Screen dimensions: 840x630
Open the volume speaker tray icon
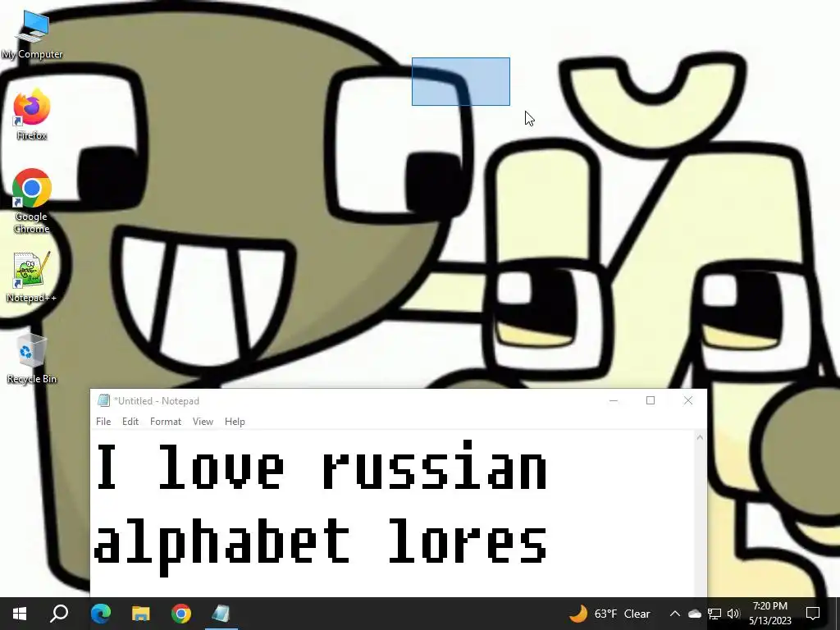pyautogui.click(x=733, y=614)
